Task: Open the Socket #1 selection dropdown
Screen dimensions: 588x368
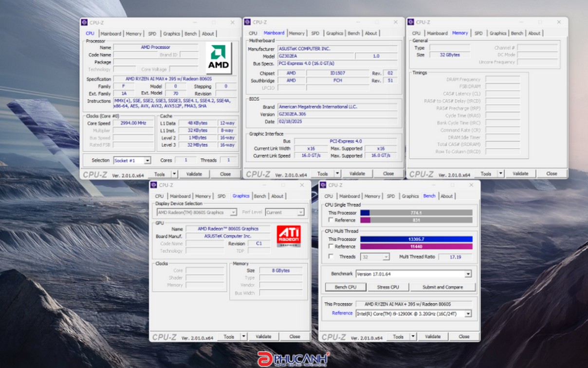Action: click(147, 160)
